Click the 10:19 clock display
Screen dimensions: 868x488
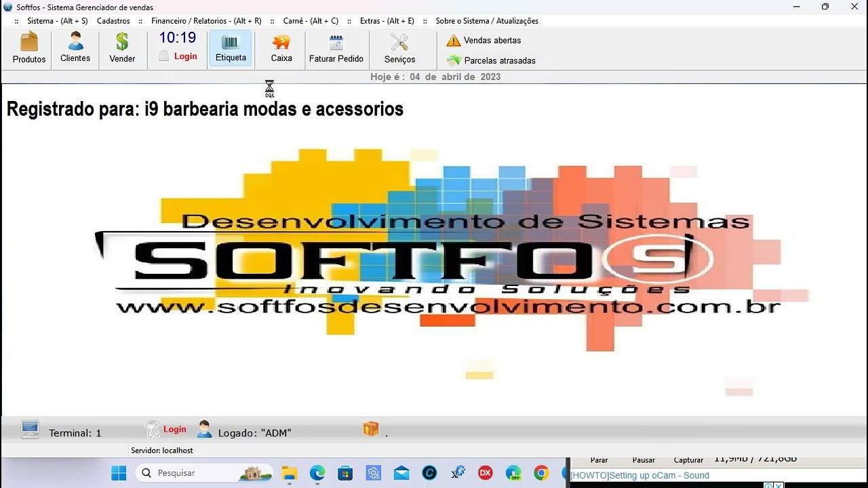pyautogui.click(x=178, y=38)
